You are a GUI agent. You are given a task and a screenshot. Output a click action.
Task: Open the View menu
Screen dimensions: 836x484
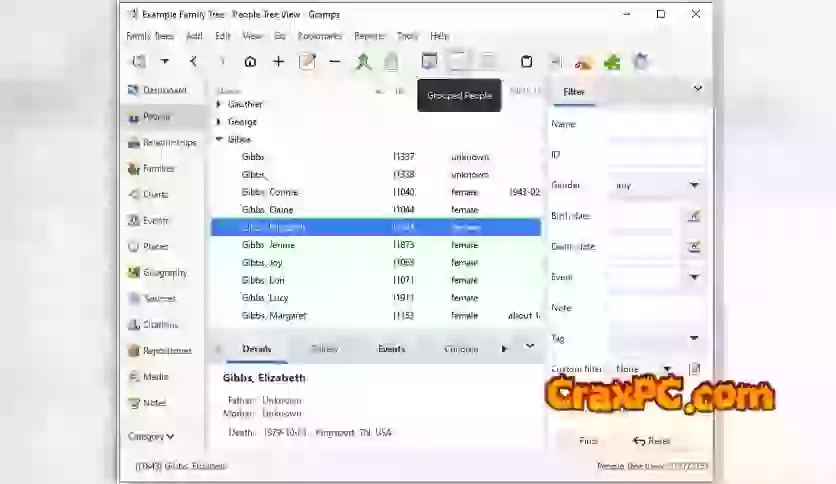[252, 36]
